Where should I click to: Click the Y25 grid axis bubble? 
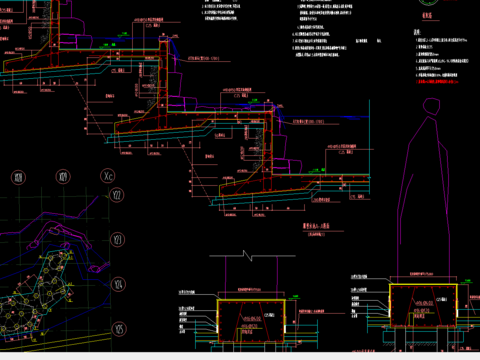point(119,329)
